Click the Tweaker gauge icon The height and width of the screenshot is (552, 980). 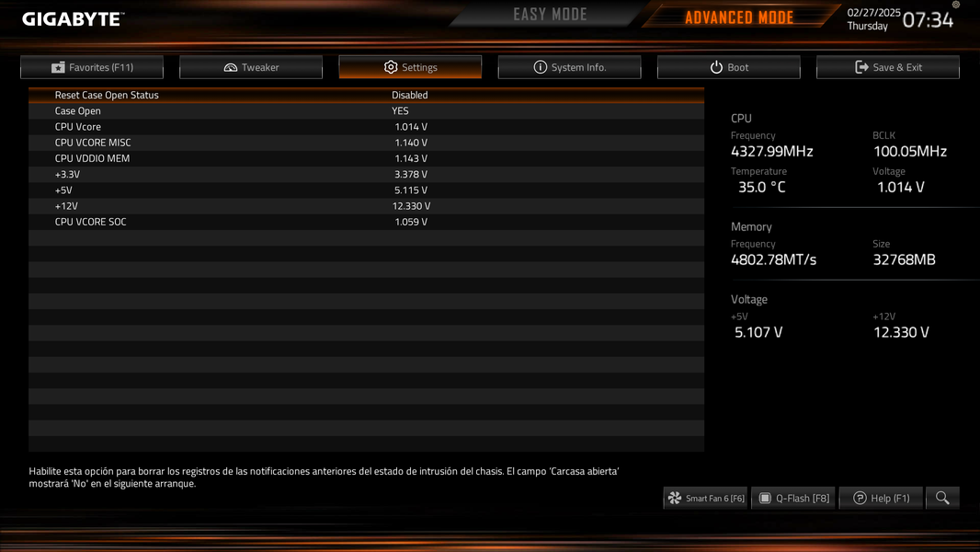pyautogui.click(x=230, y=67)
